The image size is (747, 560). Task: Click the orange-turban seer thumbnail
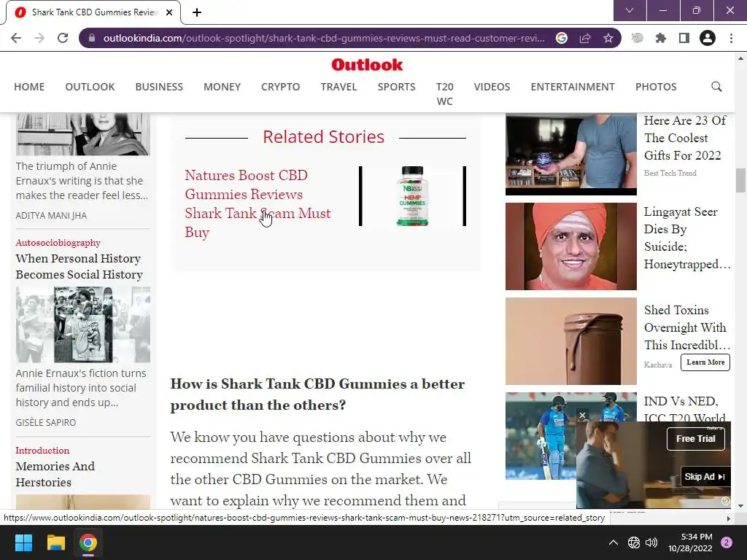(x=570, y=246)
